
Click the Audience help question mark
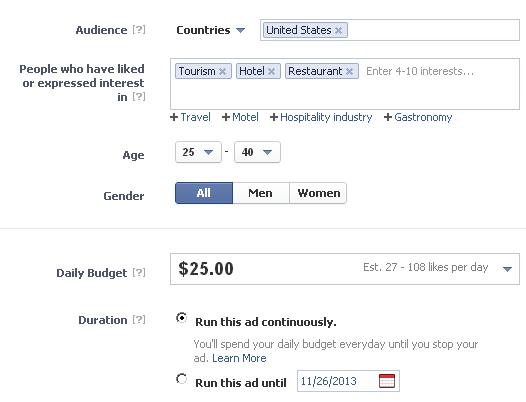[139, 30]
